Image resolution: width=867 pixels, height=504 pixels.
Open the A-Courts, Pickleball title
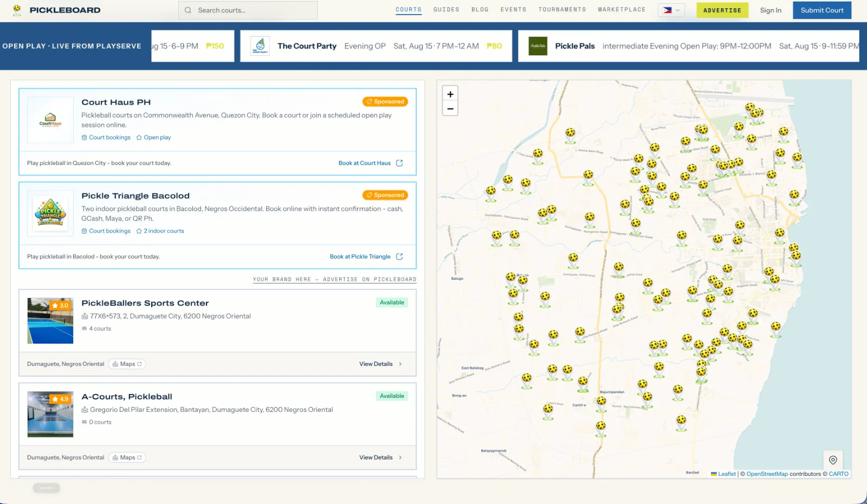click(127, 397)
